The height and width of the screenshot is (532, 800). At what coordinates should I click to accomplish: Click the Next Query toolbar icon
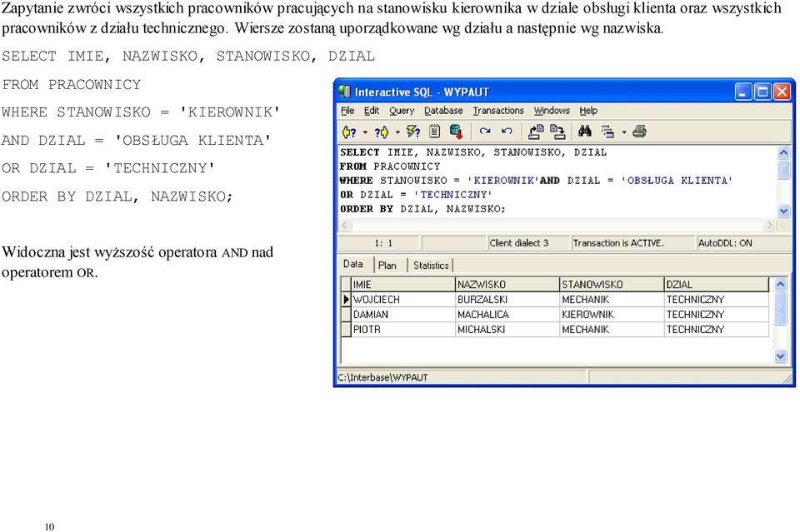click(x=382, y=132)
